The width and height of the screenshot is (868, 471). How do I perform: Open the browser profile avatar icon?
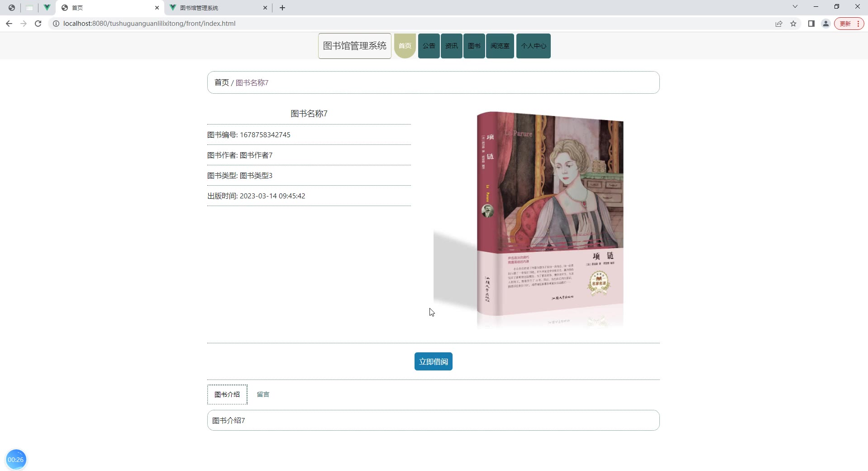point(826,24)
